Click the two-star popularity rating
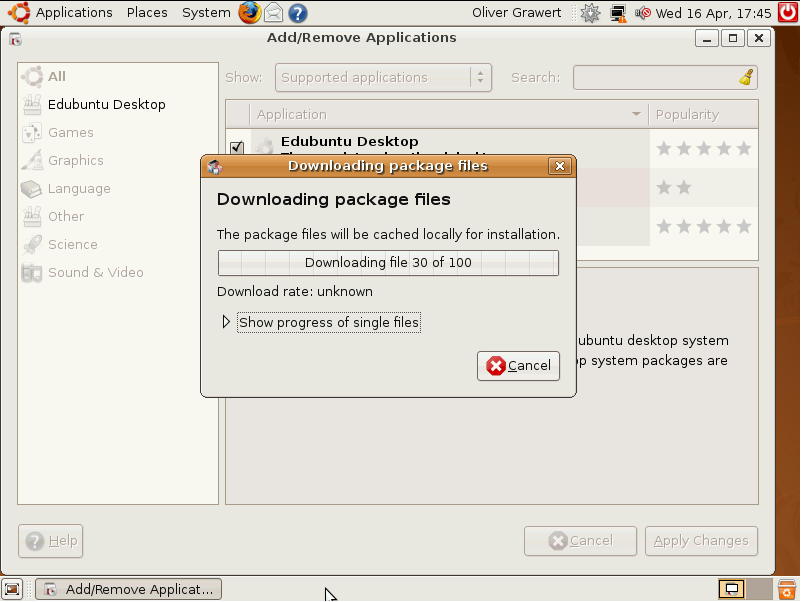This screenshot has height=602, width=802. [x=674, y=187]
